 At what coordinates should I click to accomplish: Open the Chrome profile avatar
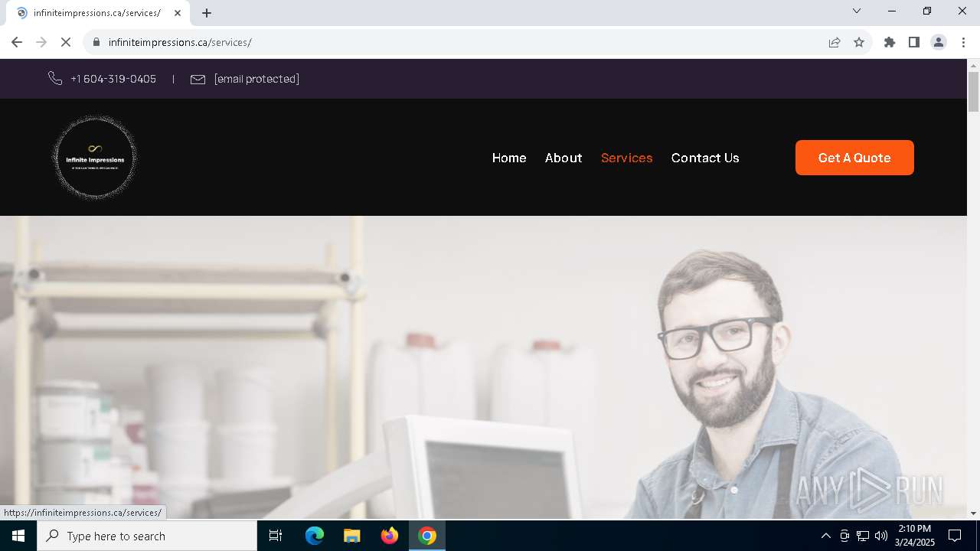coord(939,42)
